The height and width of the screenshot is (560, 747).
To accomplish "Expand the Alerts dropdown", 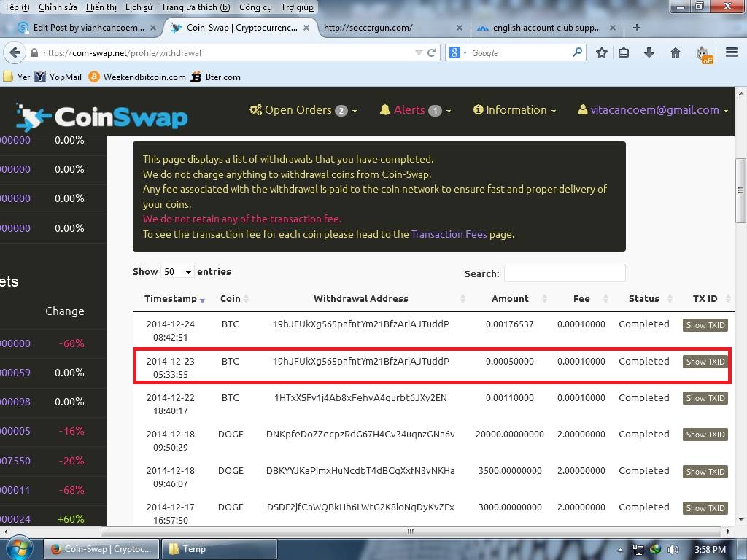I will click(415, 110).
